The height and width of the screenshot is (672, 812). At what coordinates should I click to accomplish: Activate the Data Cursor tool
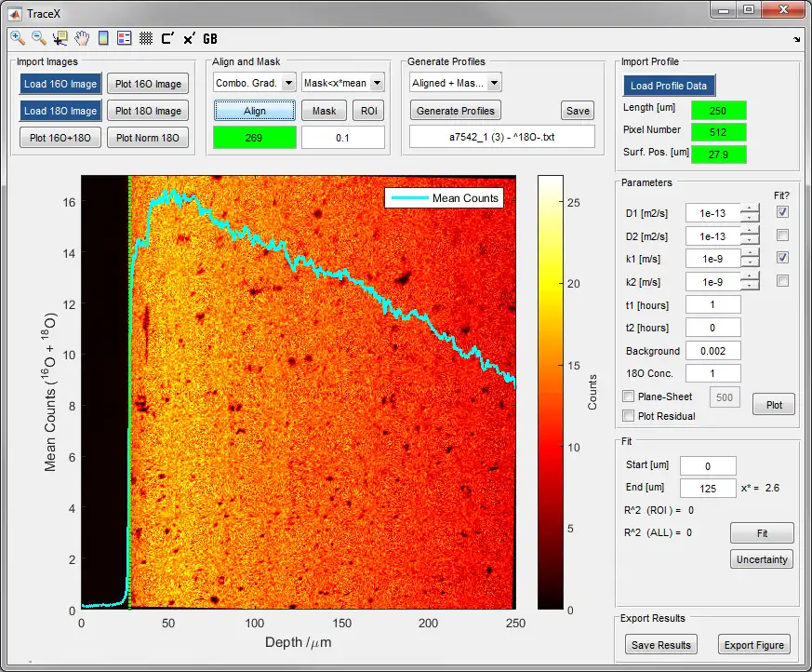[x=60, y=38]
